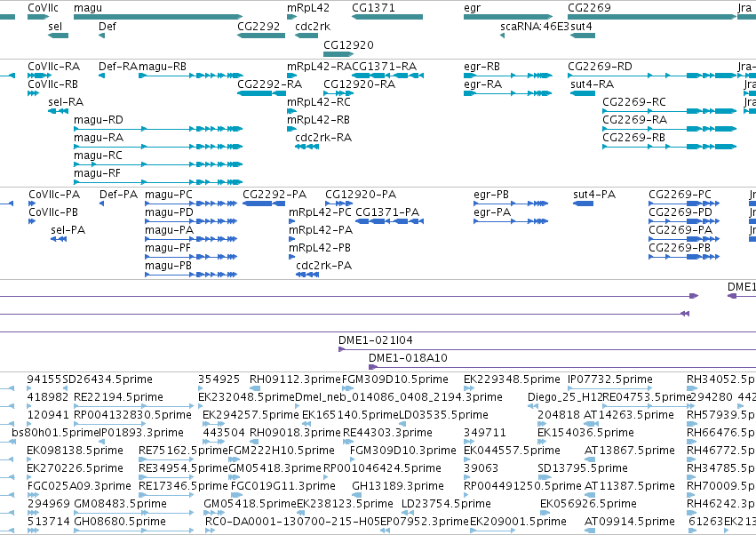Open transcript egr-RA
The width and height of the screenshot is (756, 535).
coord(482,84)
